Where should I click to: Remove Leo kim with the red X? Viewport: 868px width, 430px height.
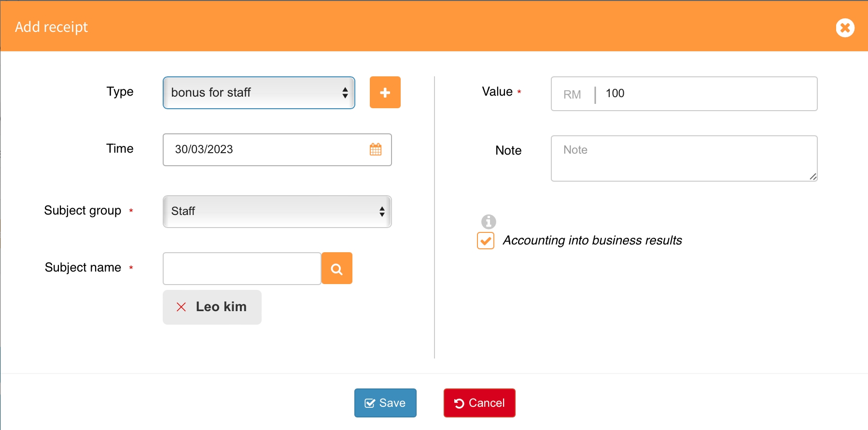[x=182, y=307]
